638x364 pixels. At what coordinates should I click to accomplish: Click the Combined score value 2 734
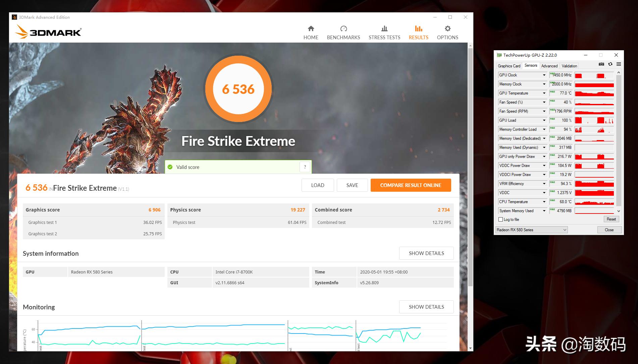pyautogui.click(x=444, y=210)
